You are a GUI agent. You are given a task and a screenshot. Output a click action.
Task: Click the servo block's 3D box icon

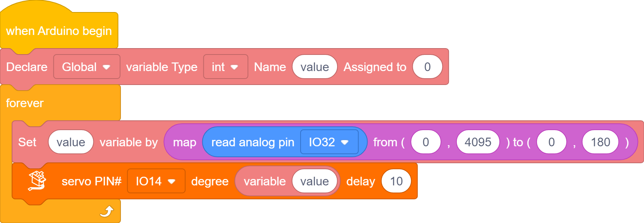pyautogui.click(x=37, y=181)
